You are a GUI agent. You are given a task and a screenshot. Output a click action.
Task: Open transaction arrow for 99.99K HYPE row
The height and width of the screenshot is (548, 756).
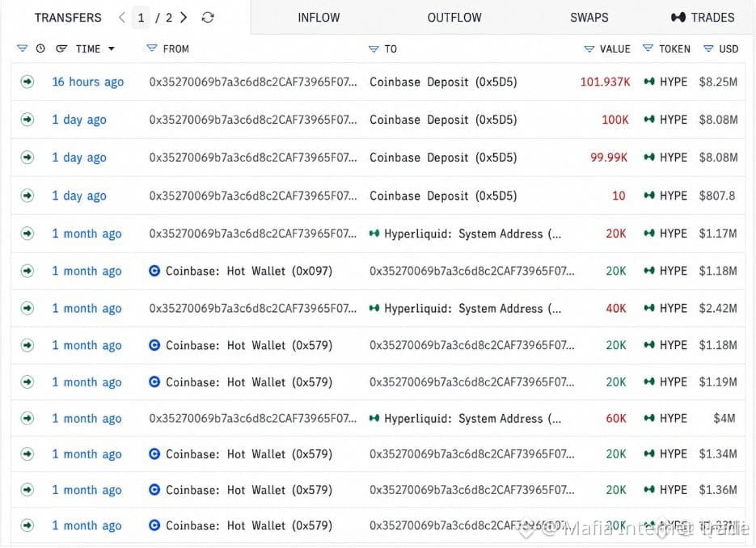tap(27, 157)
